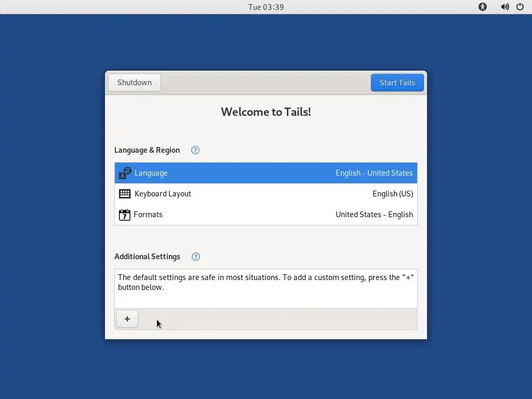This screenshot has width=532, height=399.
Task: Select the Keyboard Layout row
Action: [x=266, y=194]
